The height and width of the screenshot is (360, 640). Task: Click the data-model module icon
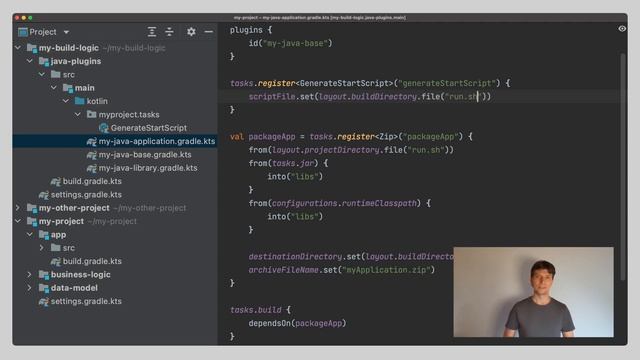(x=44, y=288)
